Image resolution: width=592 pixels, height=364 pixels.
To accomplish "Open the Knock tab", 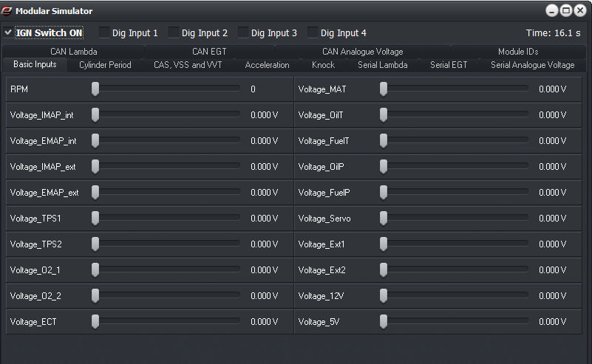I will point(323,65).
